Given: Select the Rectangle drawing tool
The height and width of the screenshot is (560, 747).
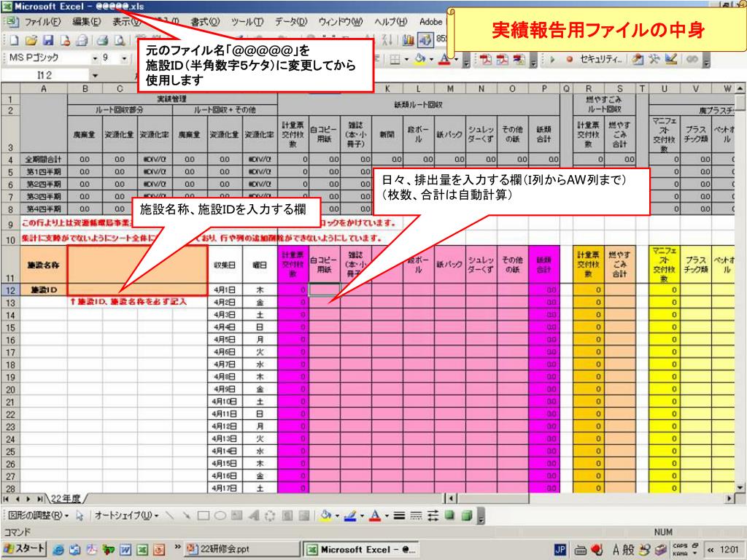Looking at the screenshot, I should (204, 516).
